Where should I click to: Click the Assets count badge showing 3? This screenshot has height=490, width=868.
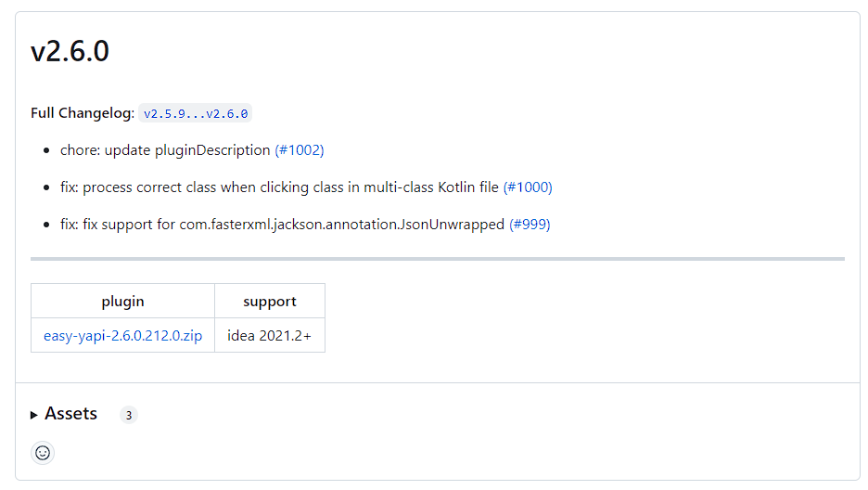(129, 415)
